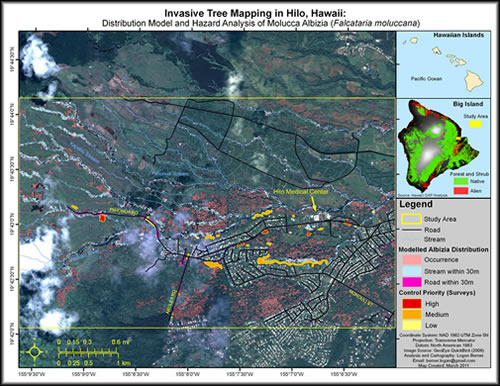
Task: Click the 'Source: Hawaii GAP Analysis' note
Action: pos(422,195)
